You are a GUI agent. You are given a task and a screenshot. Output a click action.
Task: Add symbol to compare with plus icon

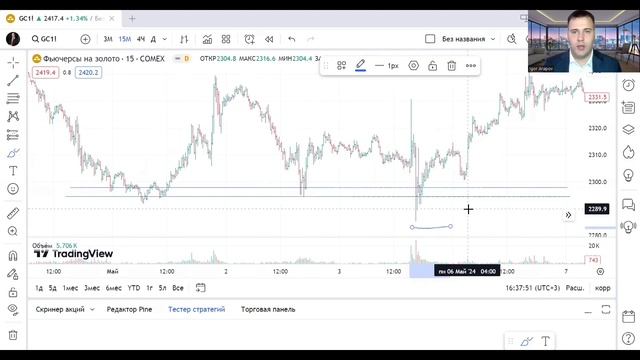[x=85, y=39]
